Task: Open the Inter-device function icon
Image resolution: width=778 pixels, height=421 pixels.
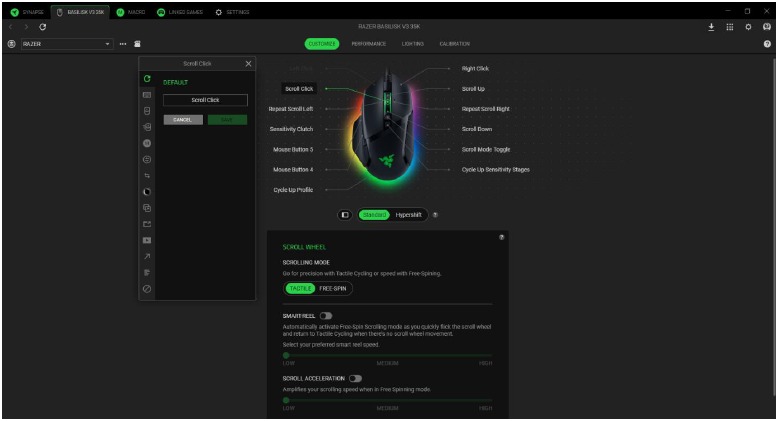Action: click(x=147, y=159)
